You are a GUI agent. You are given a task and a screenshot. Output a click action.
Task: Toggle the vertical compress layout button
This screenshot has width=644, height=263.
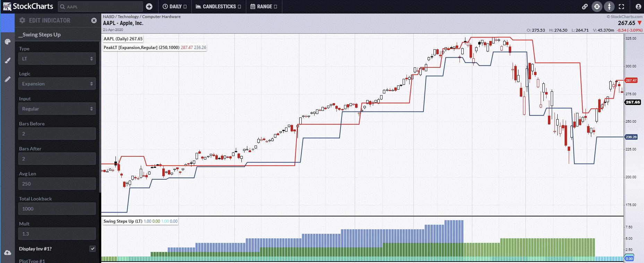609,7
